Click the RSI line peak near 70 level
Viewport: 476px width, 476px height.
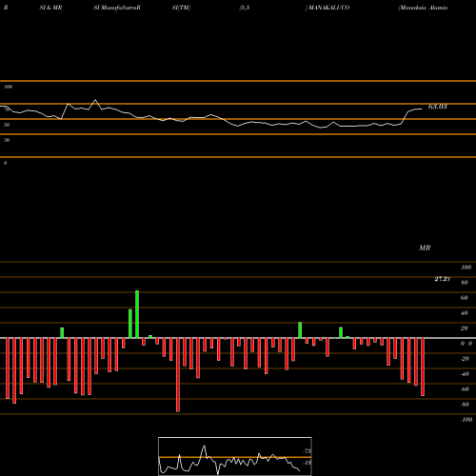pos(95,100)
